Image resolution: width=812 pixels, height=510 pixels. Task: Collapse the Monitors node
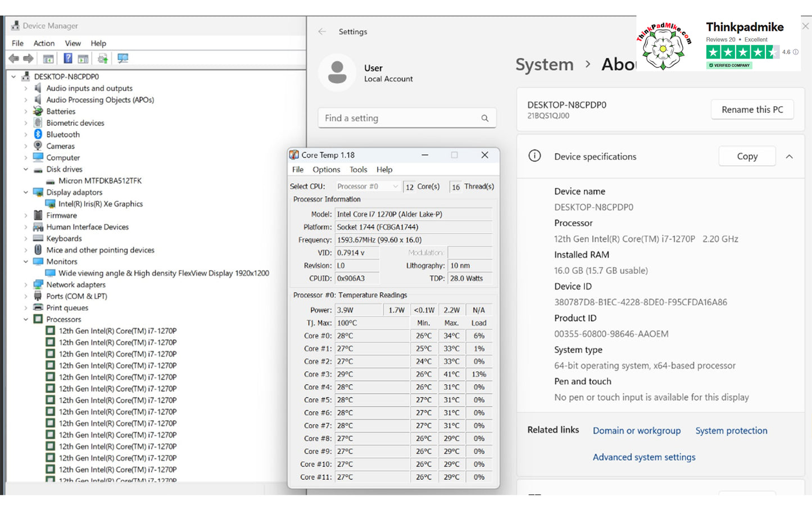point(26,262)
